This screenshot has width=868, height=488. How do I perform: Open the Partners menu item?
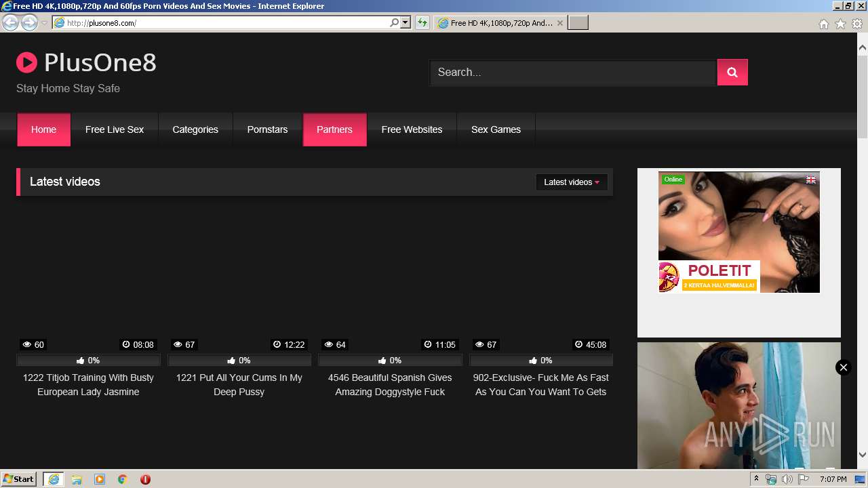pos(334,129)
